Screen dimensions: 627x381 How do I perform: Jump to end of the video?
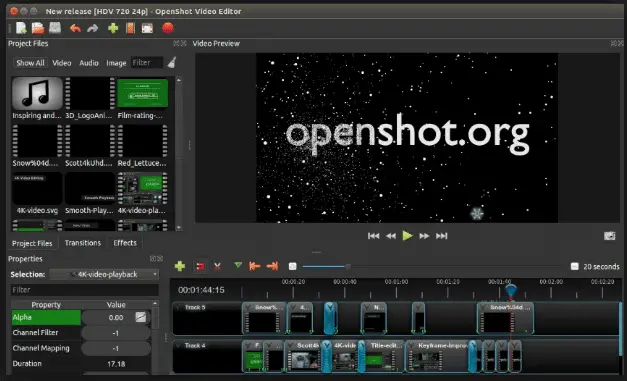(x=441, y=236)
